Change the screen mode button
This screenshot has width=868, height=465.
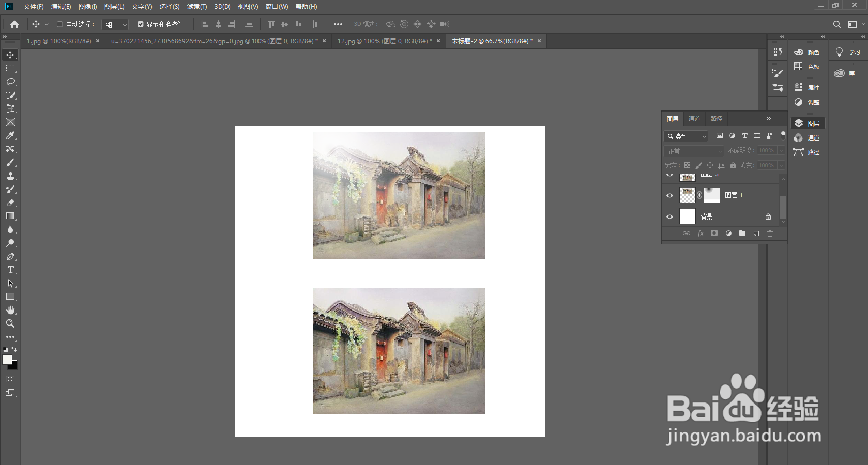point(10,393)
